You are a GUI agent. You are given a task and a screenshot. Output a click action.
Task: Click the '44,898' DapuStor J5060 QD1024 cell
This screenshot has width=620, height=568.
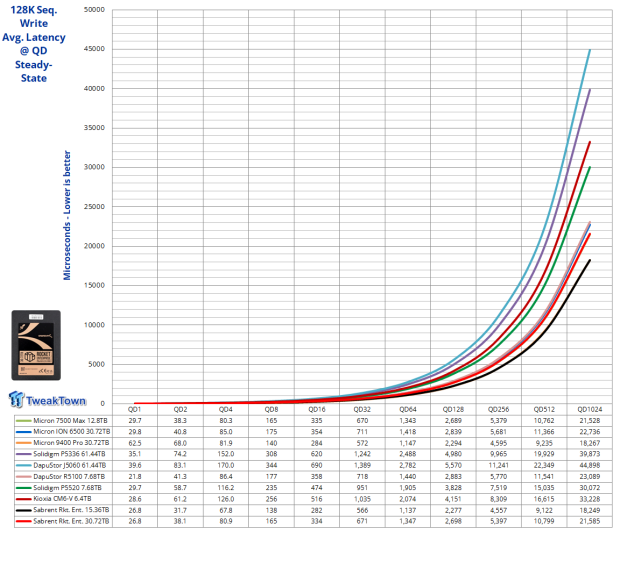[590, 465]
